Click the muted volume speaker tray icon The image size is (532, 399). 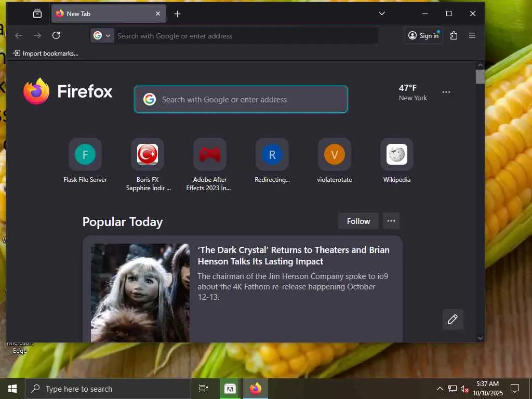tap(464, 389)
